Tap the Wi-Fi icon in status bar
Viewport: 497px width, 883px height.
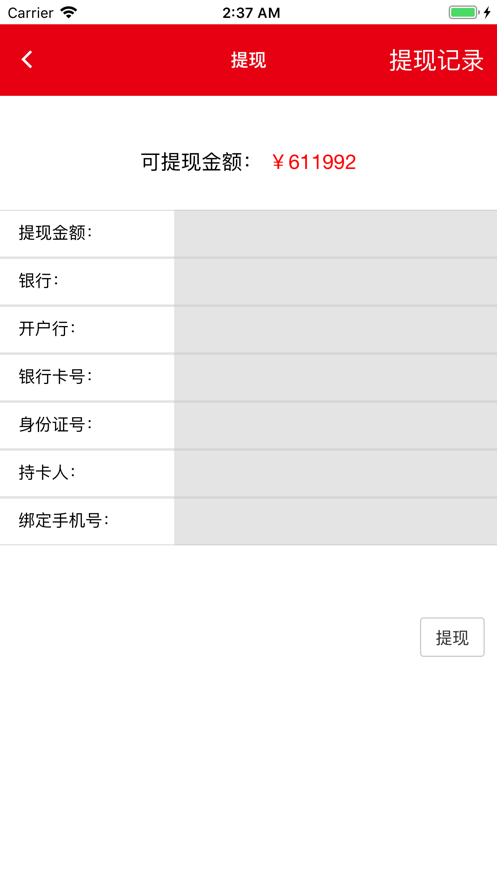pyautogui.click(x=69, y=12)
